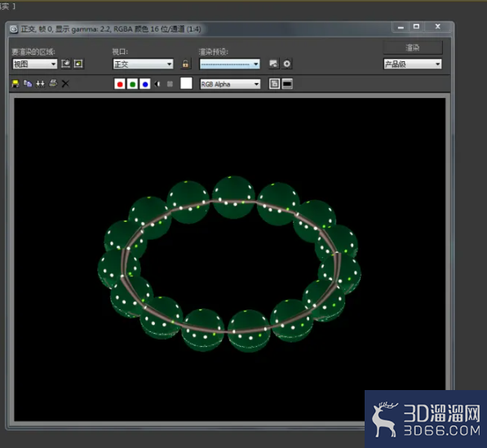Click the Copy Image icon
This screenshot has height=448, width=487.
pyautogui.click(x=28, y=83)
